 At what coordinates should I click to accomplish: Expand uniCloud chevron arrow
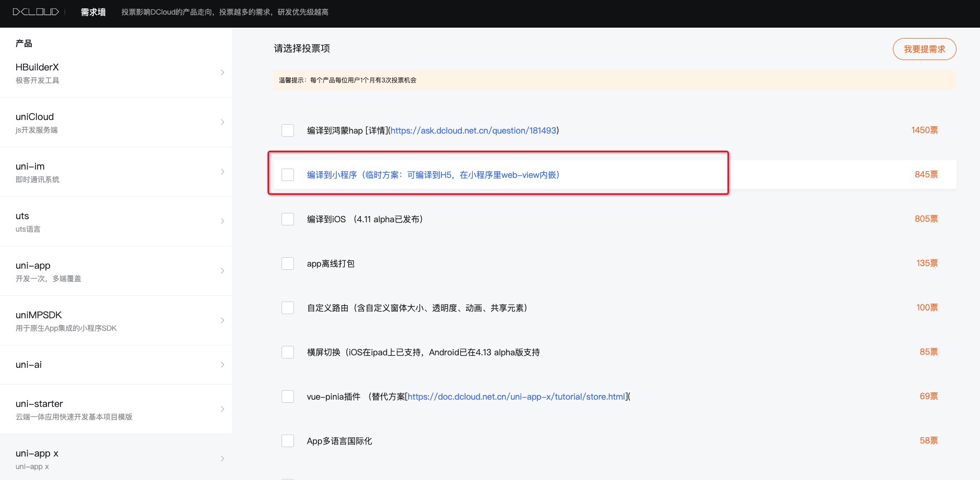(223, 122)
